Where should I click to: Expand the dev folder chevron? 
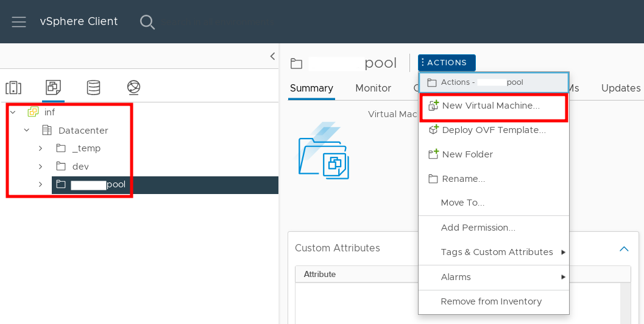tap(40, 167)
